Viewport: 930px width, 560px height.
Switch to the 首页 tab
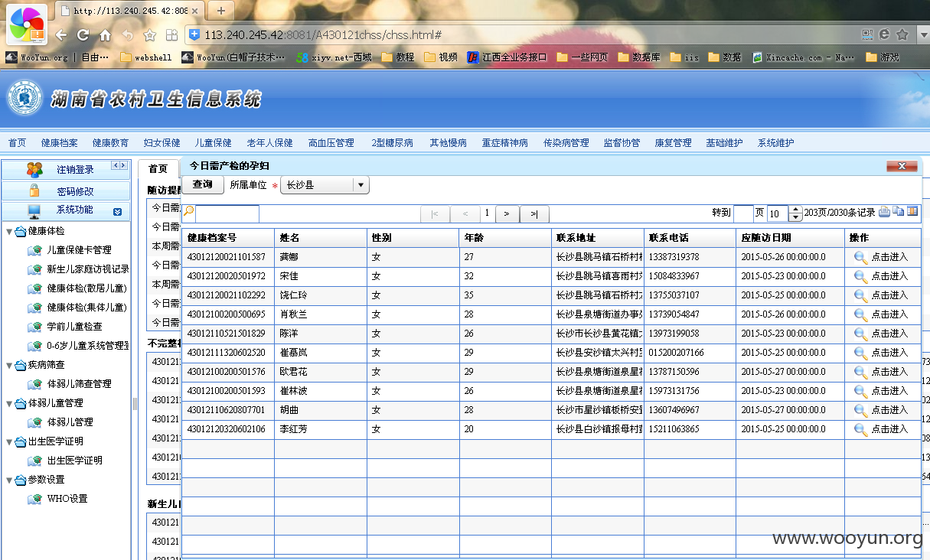(158, 169)
